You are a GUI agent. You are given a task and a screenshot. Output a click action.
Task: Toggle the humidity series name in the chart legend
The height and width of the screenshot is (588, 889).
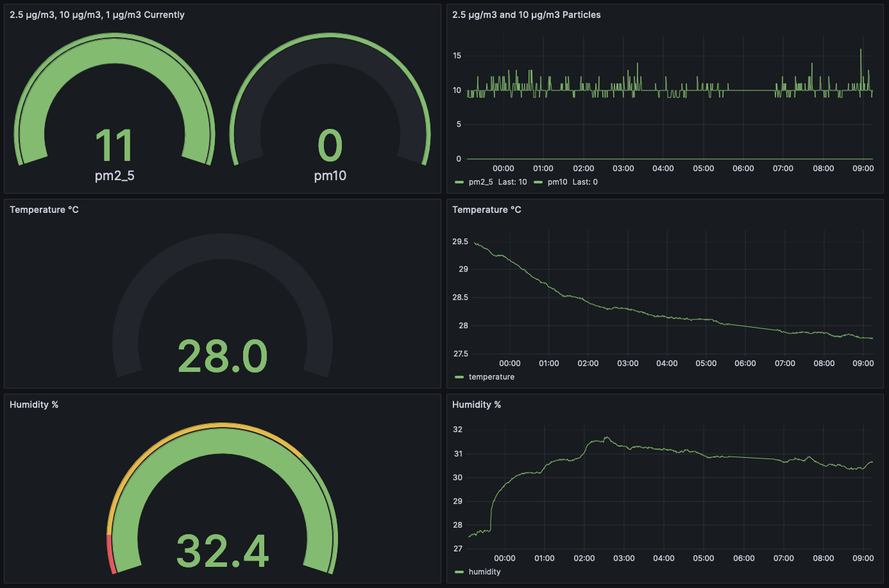[x=484, y=572]
